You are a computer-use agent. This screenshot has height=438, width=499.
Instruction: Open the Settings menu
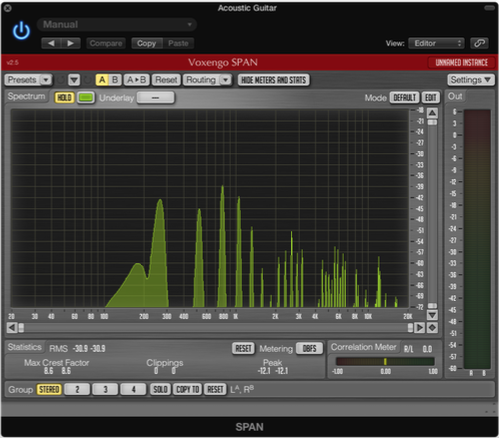470,80
